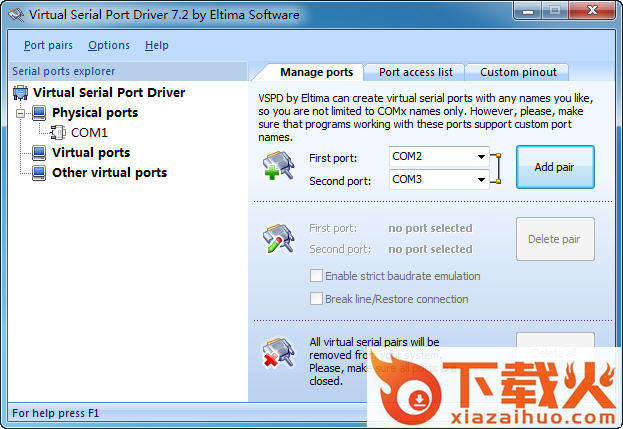623x429 pixels.
Task: Click the port pair link bracket icon
Action: click(x=495, y=168)
